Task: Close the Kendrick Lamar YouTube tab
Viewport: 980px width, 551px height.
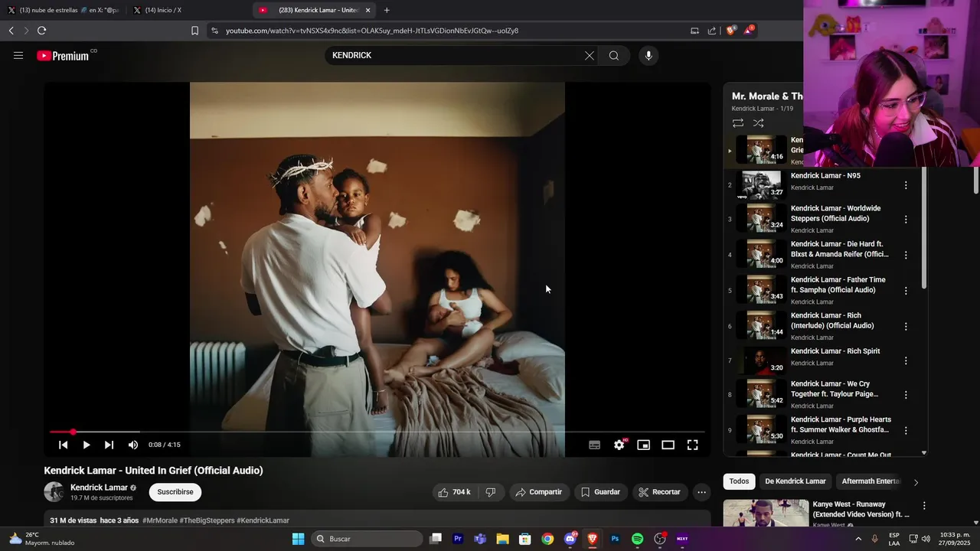Action: point(368,10)
